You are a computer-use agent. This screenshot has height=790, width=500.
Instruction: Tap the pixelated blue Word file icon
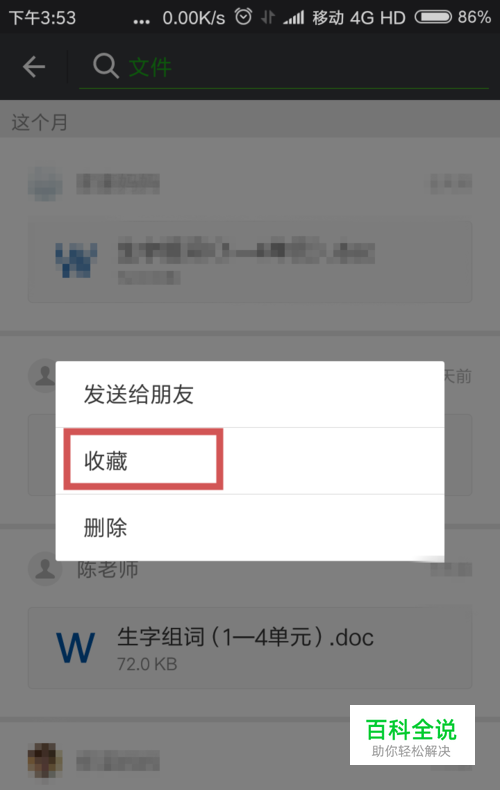point(76,260)
